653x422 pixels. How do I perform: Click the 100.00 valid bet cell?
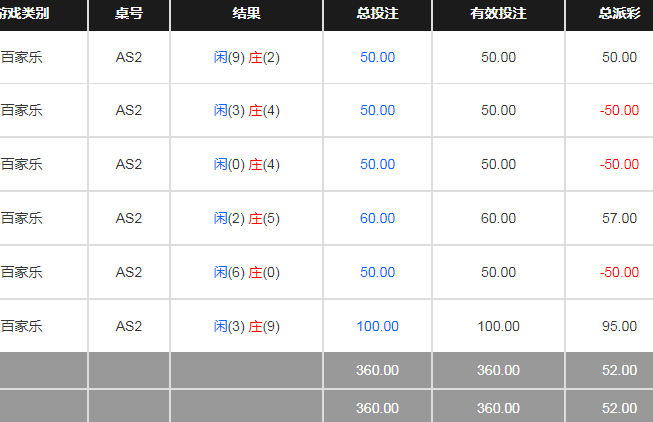click(498, 326)
